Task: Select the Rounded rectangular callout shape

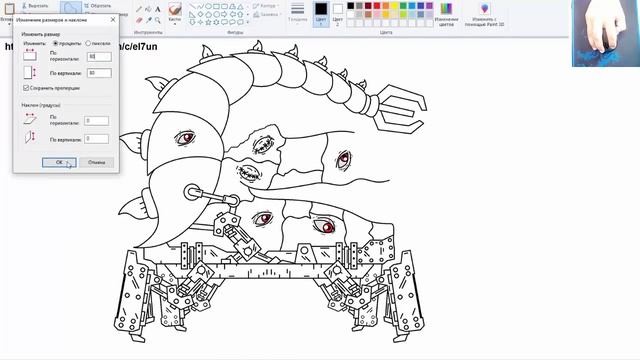Action: tap(224, 22)
